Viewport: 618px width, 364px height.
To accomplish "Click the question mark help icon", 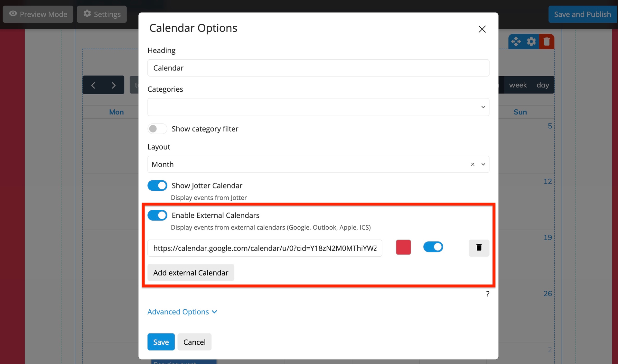I will [488, 294].
